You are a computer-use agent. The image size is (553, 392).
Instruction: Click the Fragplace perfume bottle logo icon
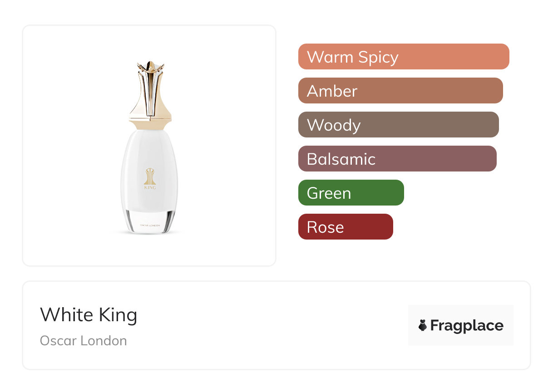pos(423,325)
